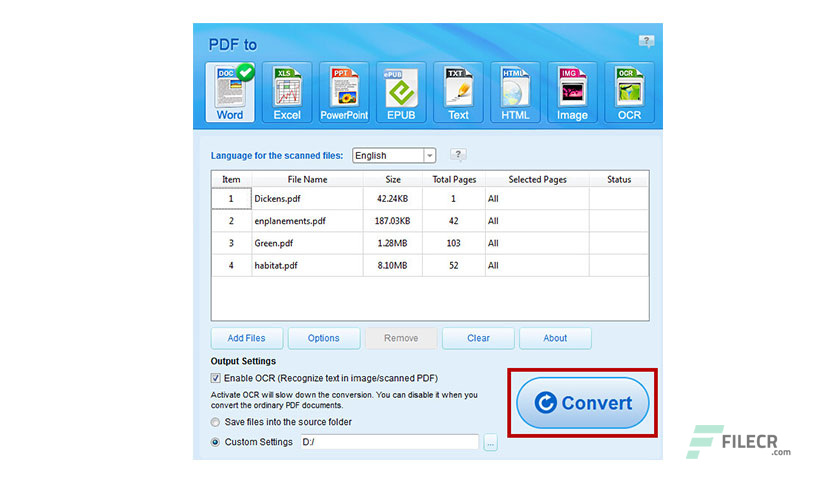Image resolution: width=836 pixels, height=484 pixels.
Task: Click the Item column header
Action: (x=231, y=180)
